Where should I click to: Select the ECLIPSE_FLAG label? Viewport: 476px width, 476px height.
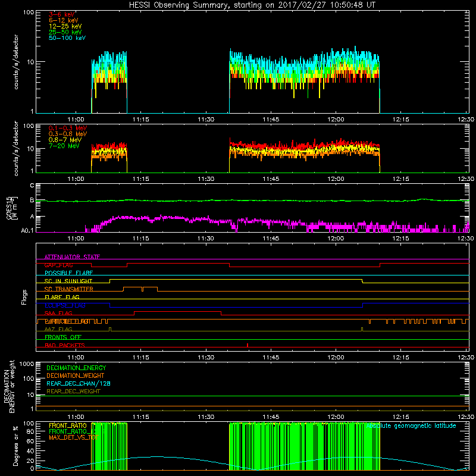[x=65, y=305]
